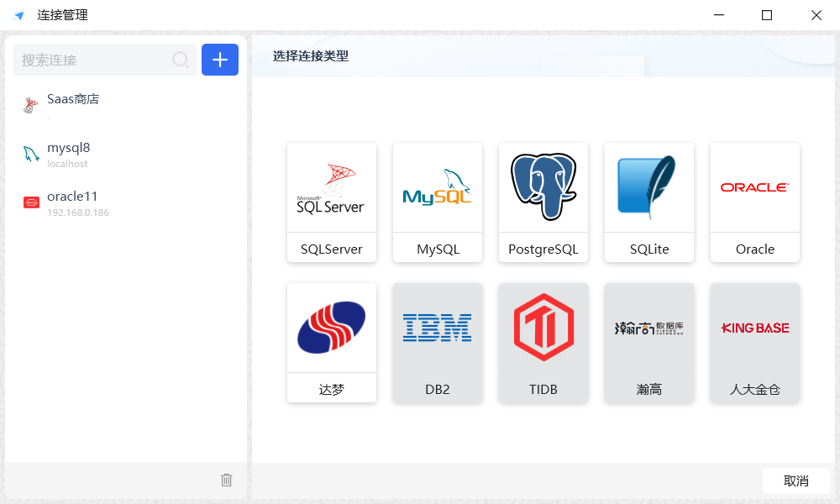Open the Saas商店 connection
Image resolution: width=840 pixels, height=504 pixels.
tap(126, 105)
